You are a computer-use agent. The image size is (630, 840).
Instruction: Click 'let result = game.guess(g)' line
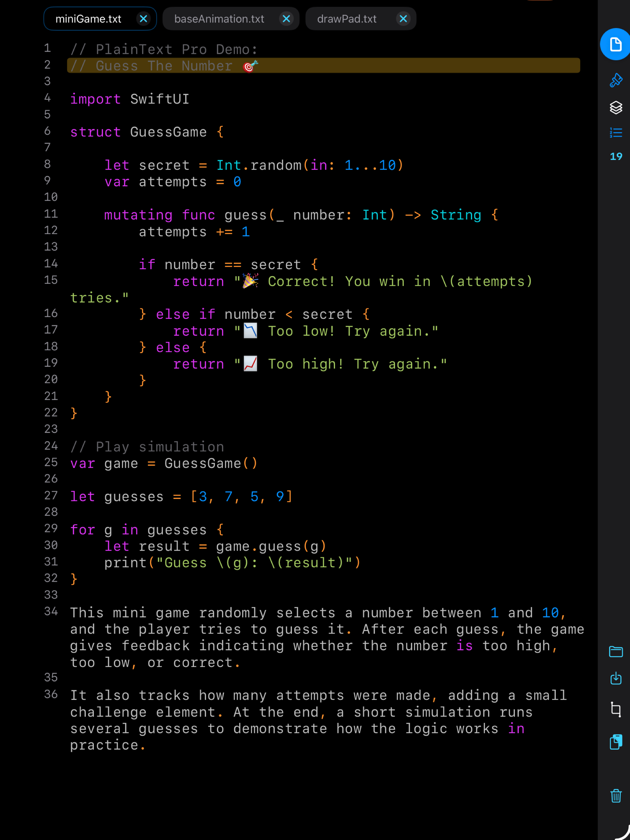pos(215,546)
